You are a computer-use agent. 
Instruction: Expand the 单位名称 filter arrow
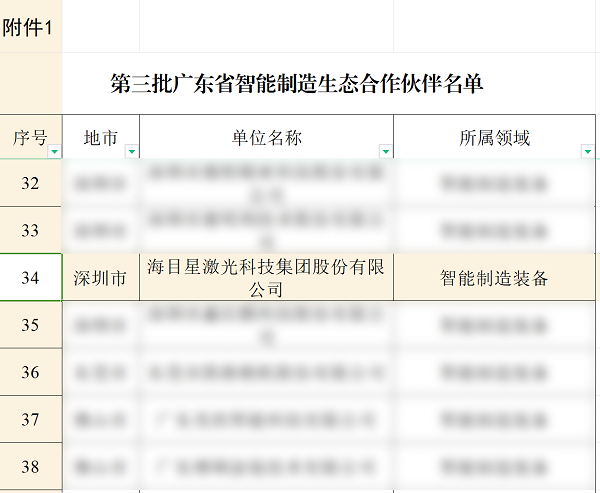[x=385, y=152]
